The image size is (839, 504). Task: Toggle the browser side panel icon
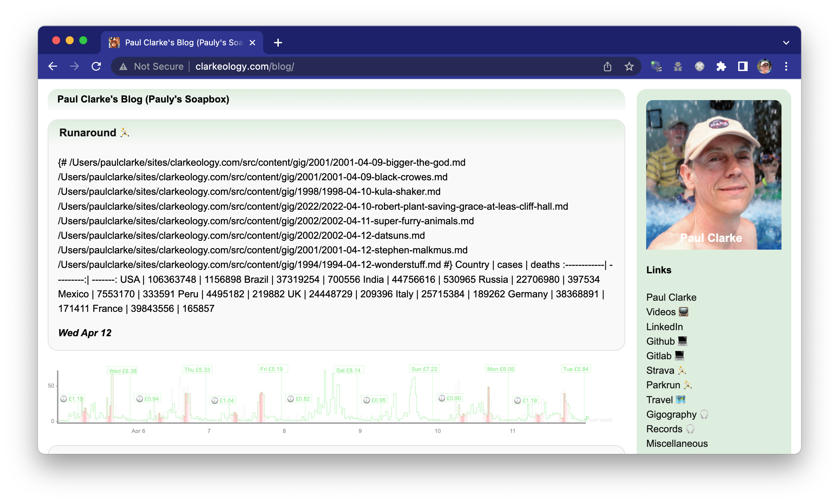[743, 66]
